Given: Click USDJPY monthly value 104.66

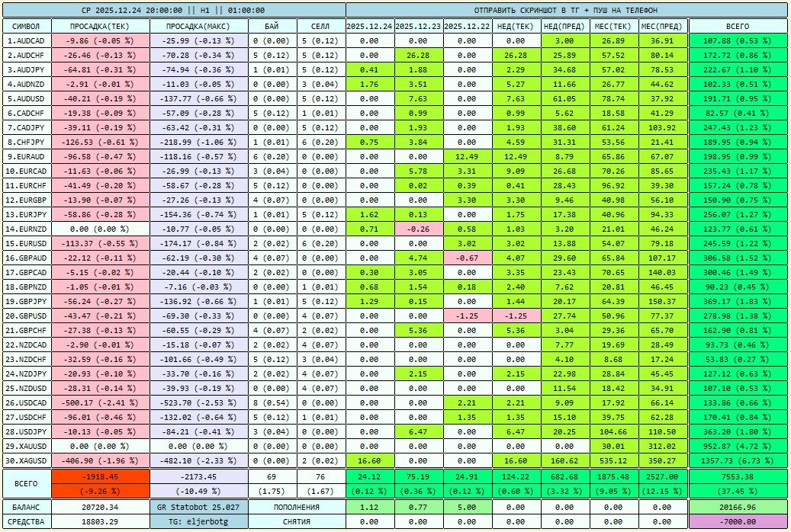Looking at the screenshot, I should pyautogui.click(x=613, y=431).
